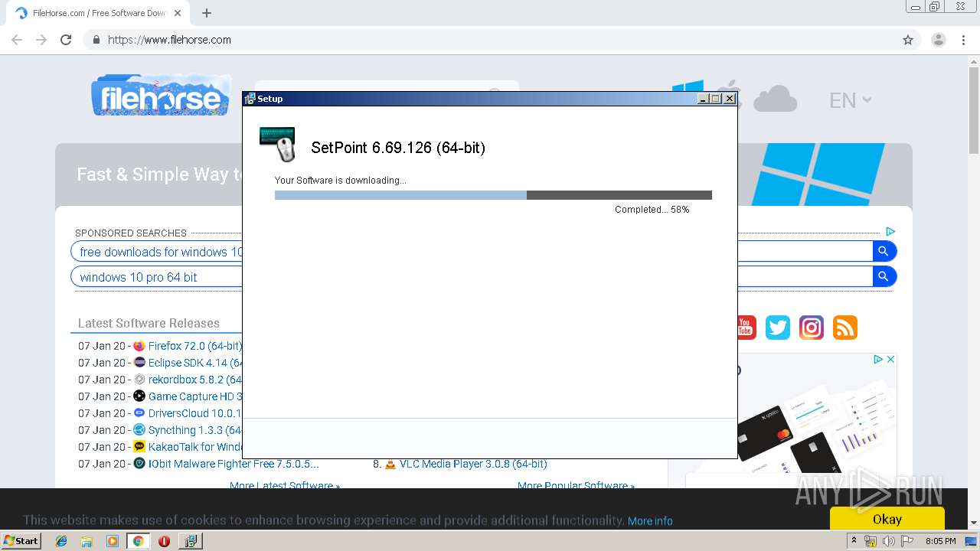Click 'Your Software is downloading...' text
Viewport: 980px width, 551px height.
tap(341, 181)
